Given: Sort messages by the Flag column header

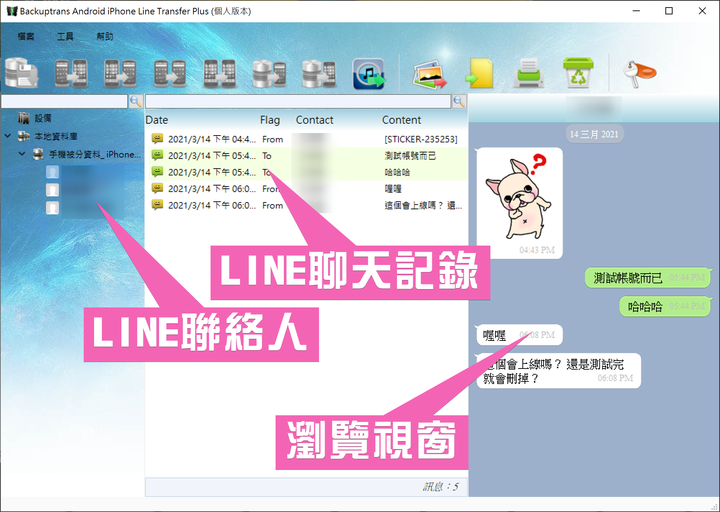Looking at the screenshot, I should pyautogui.click(x=270, y=120).
